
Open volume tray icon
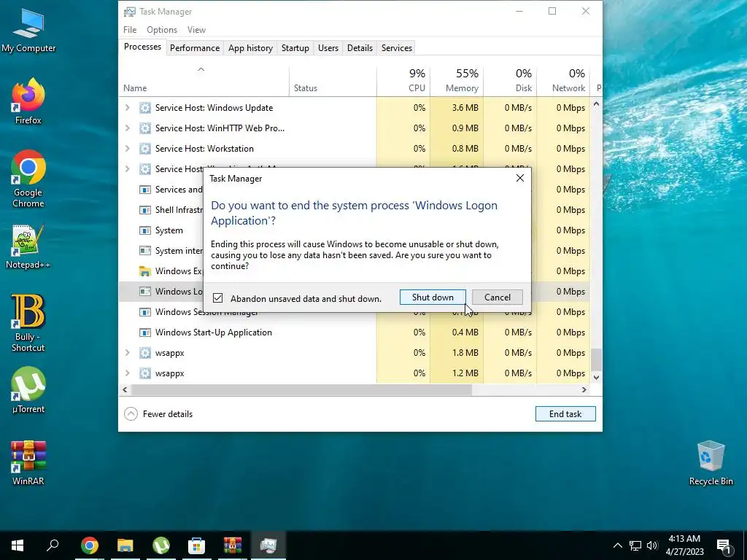652,545
